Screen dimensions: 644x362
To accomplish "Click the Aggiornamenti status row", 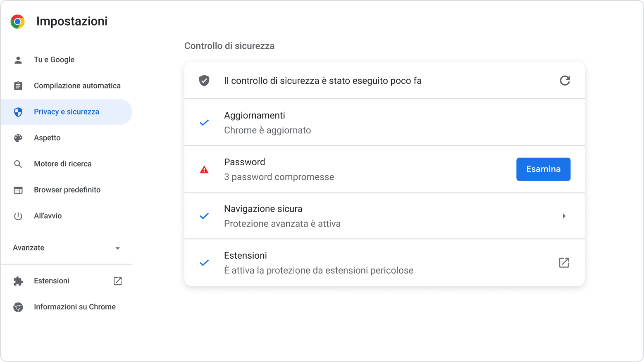I will (384, 123).
